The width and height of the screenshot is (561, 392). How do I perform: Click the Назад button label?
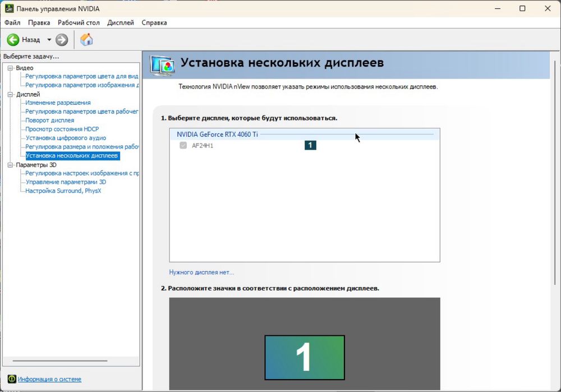click(31, 40)
